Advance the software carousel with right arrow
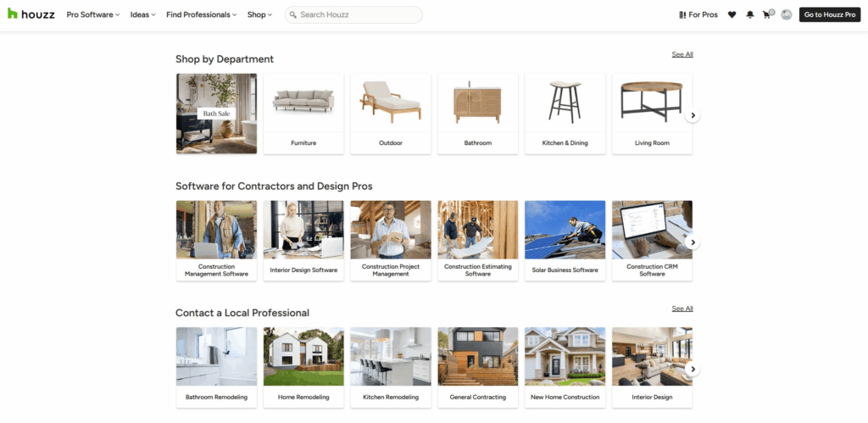The width and height of the screenshot is (868, 423). [x=693, y=242]
